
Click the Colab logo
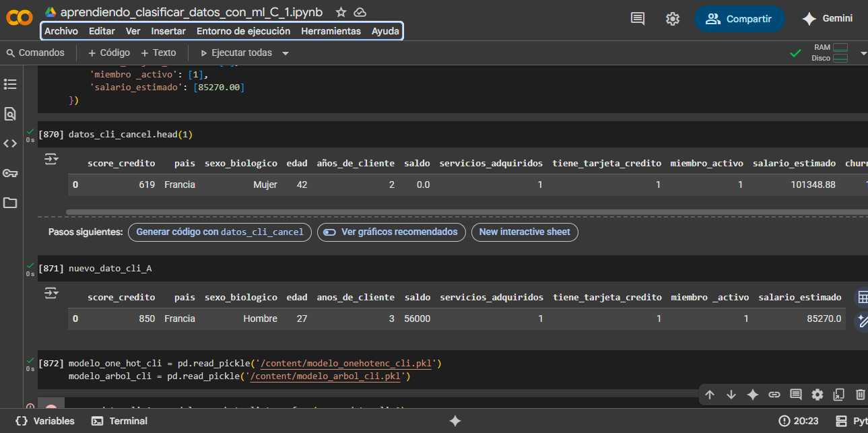coord(20,18)
